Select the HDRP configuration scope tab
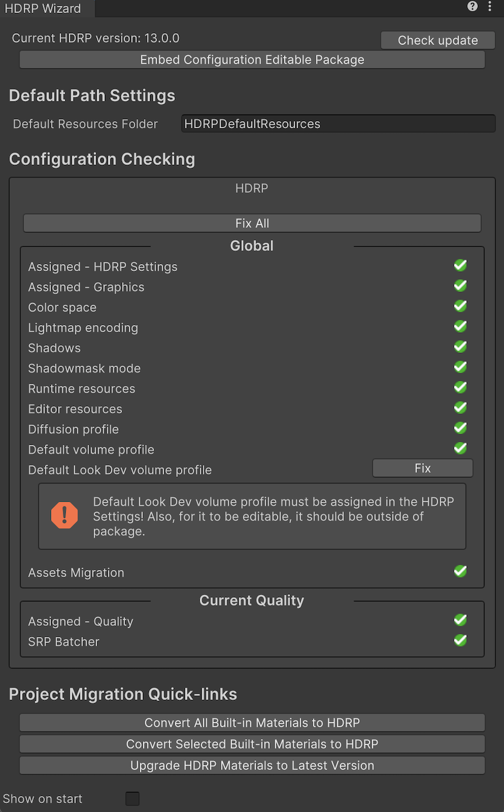Image resolution: width=504 pixels, height=812 pixels. [x=251, y=189]
